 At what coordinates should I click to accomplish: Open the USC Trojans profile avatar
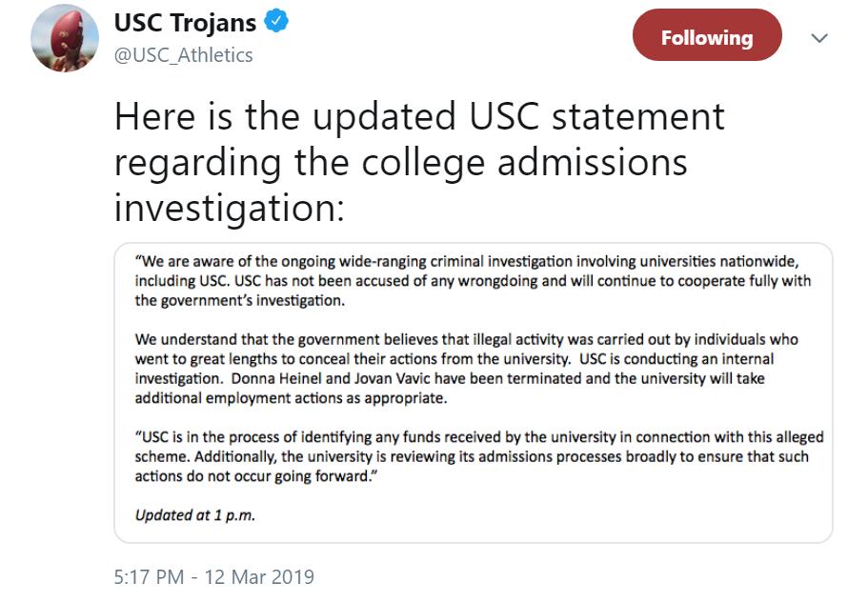65,38
